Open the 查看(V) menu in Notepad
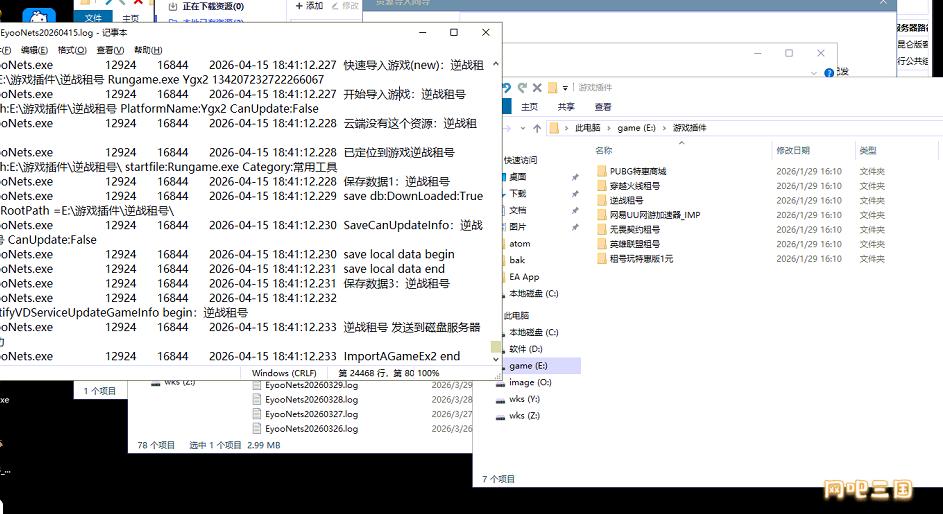 [x=110, y=50]
